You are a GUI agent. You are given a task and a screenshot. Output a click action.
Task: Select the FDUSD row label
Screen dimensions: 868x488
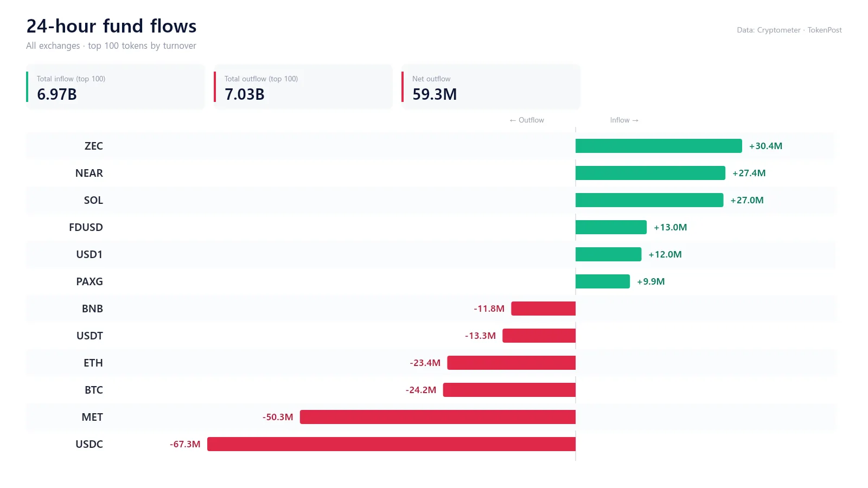(x=86, y=227)
